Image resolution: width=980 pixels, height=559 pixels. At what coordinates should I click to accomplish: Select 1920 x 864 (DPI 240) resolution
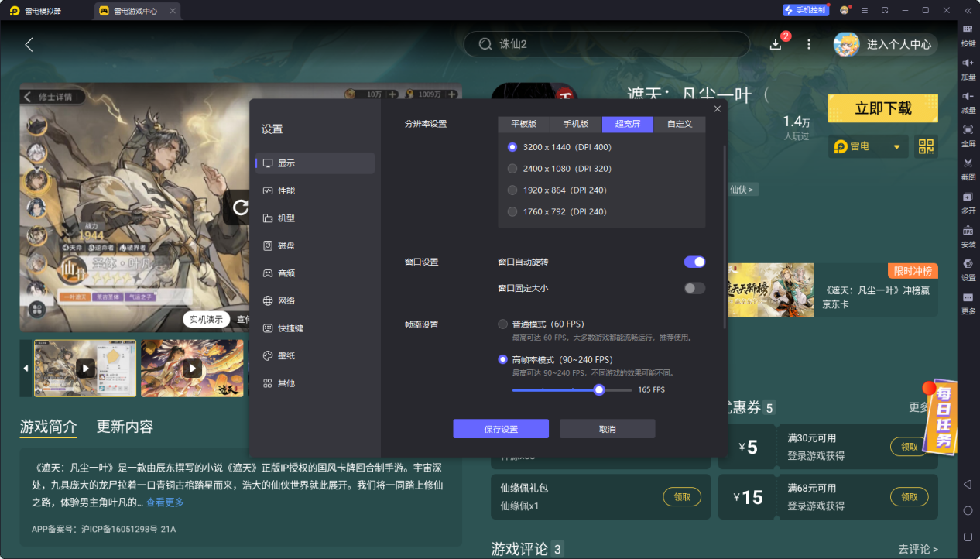[557, 190]
